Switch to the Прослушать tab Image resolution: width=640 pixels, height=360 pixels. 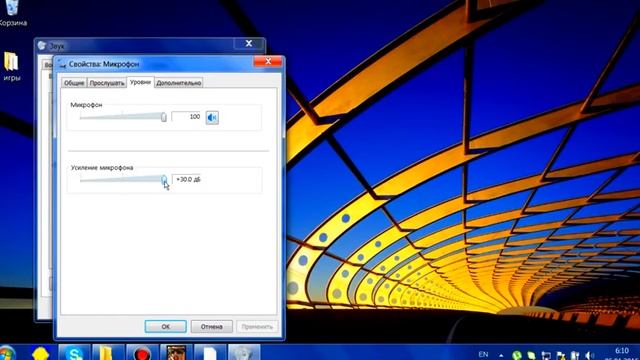coord(107,83)
